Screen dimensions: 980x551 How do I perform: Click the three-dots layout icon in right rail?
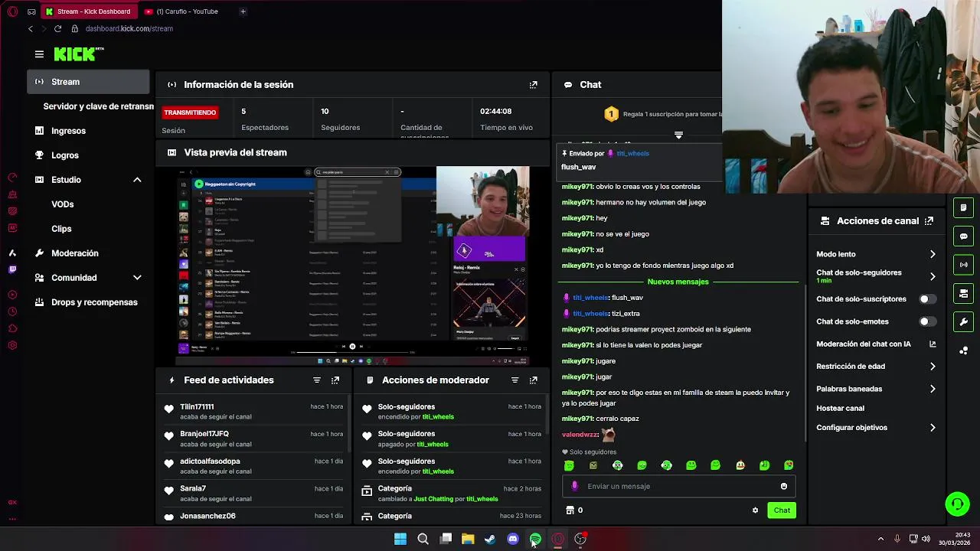964,350
